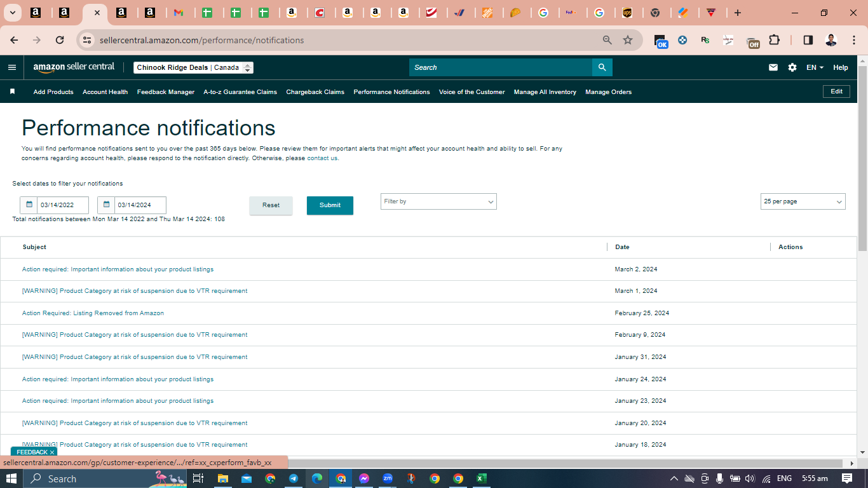Open the Chrome extensions puzzle icon
Screen dimensions: 868x488
(x=774, y=40)
